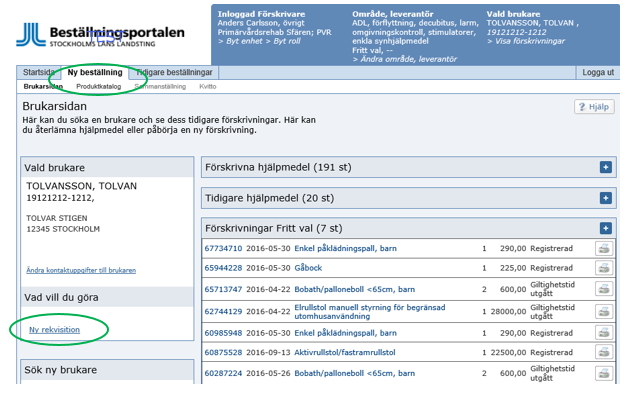Go to Produktkatalog sub-tab
The height and width of the screenshot is (393, 625).
pos(98,86)
